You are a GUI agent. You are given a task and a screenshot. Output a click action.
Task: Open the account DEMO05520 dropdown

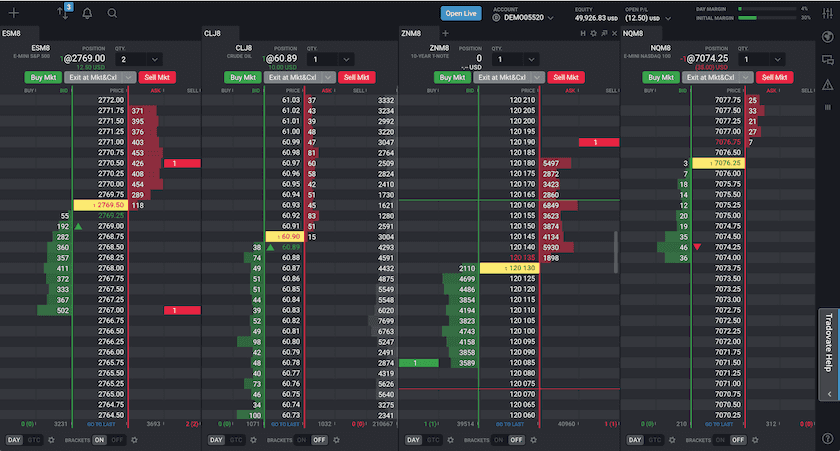point(549,17)
